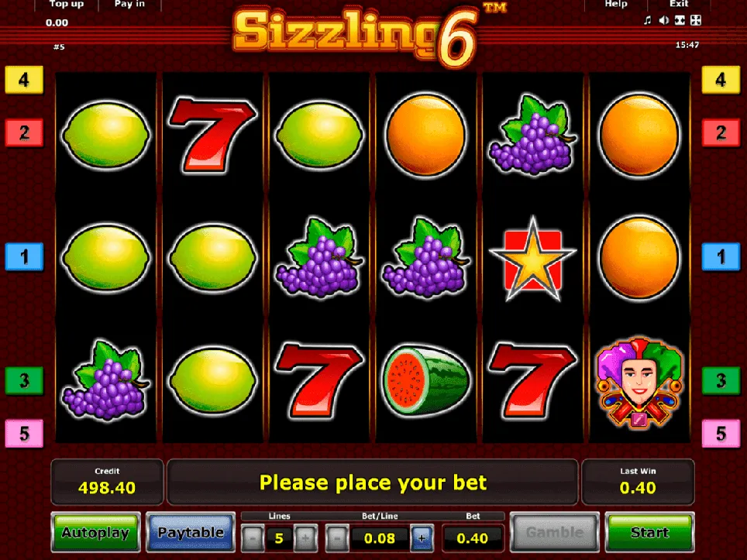747x560 pixels.
Task: Click the blue payline 1 marker on left
Action: (24, 256)
